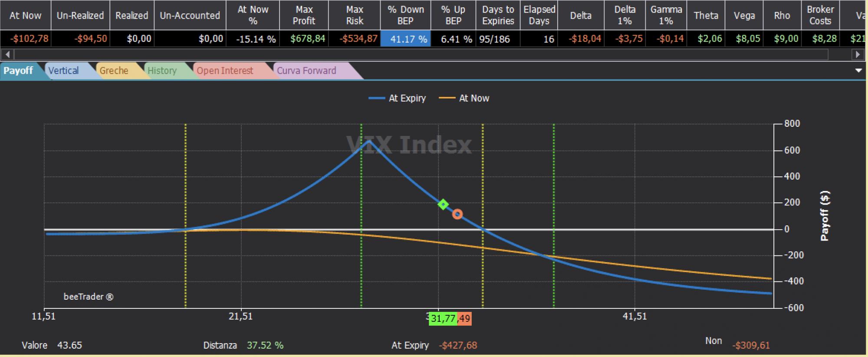Click the green diamond marker on payoff curve
868x357 pixels.
[x=443, y=205]
